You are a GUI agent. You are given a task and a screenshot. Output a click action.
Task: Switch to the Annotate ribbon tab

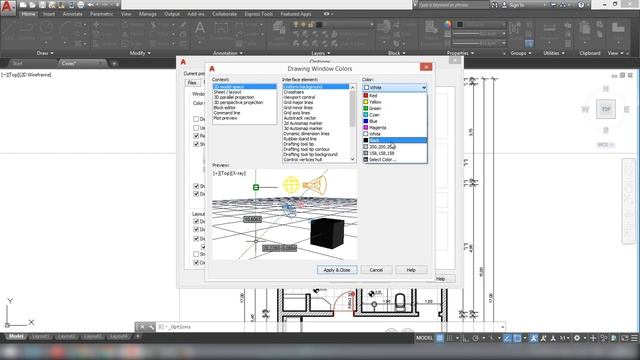coord(72,14)
